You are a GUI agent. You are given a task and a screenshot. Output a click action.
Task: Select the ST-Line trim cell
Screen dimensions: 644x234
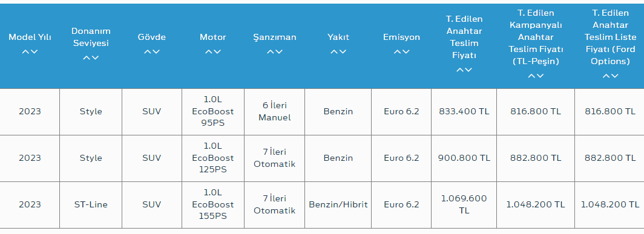click(x=91, y=204)
